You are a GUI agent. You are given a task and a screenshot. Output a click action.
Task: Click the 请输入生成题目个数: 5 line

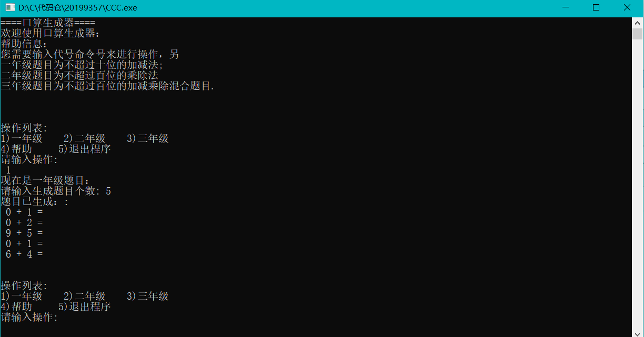[56, 191]
